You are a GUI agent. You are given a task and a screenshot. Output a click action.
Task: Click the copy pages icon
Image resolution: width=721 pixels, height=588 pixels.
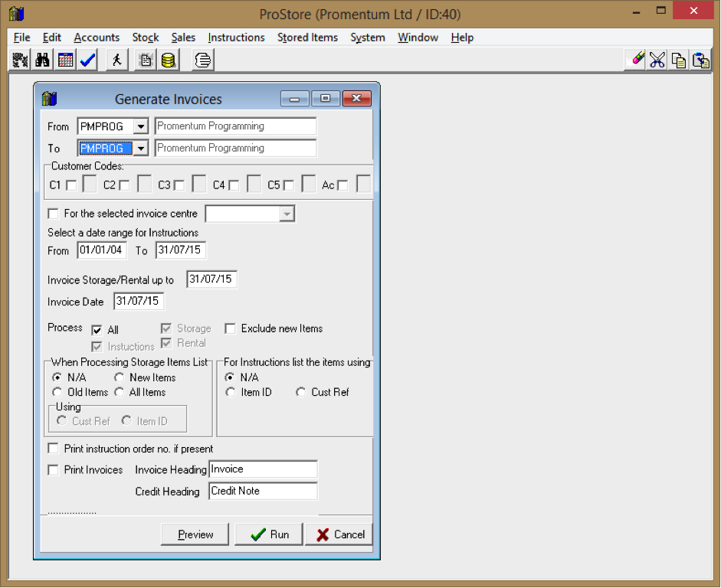tap(679, 60)
